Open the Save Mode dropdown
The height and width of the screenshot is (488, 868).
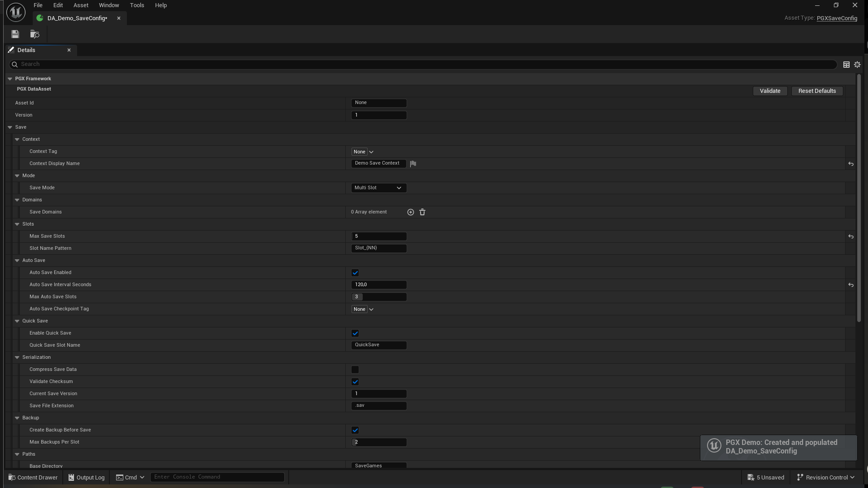pyautogui.click(x=378, y=187)
